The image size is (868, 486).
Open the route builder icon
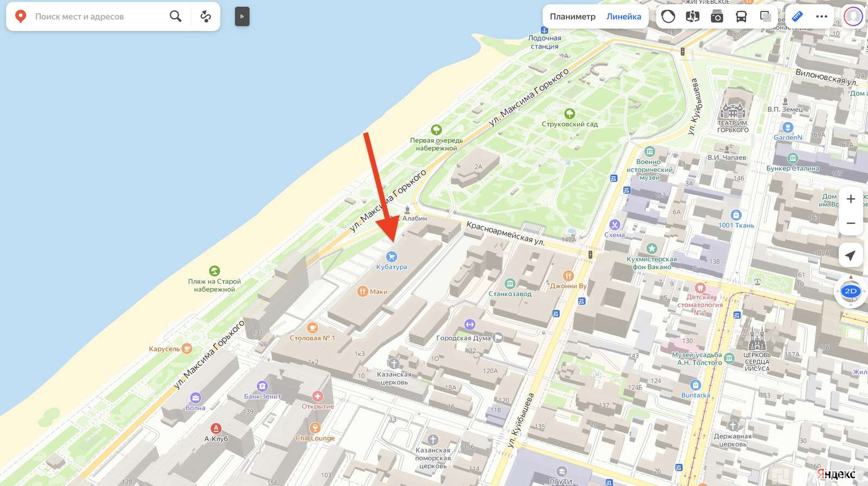206,16
